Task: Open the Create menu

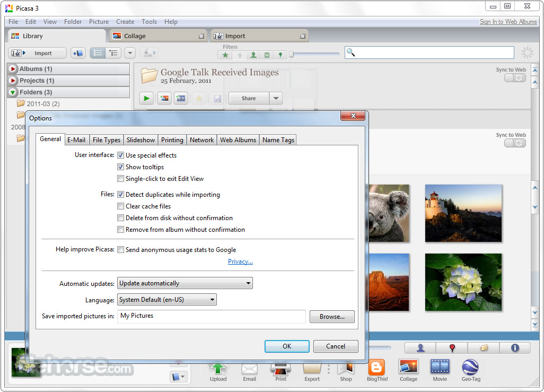Action: (x=125, y=22)
